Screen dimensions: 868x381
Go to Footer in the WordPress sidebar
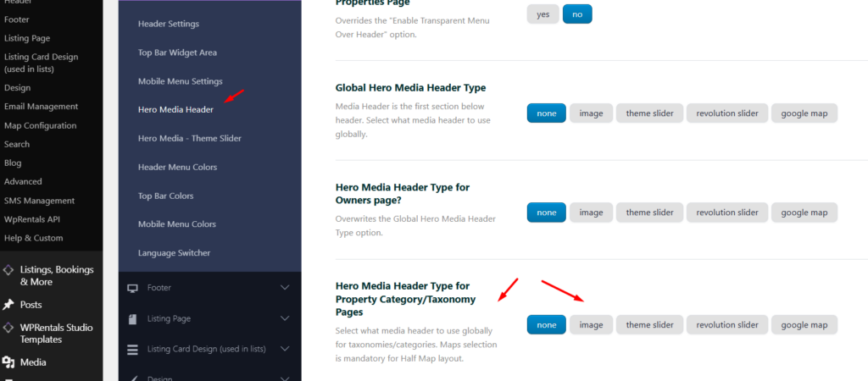[17, 19]
